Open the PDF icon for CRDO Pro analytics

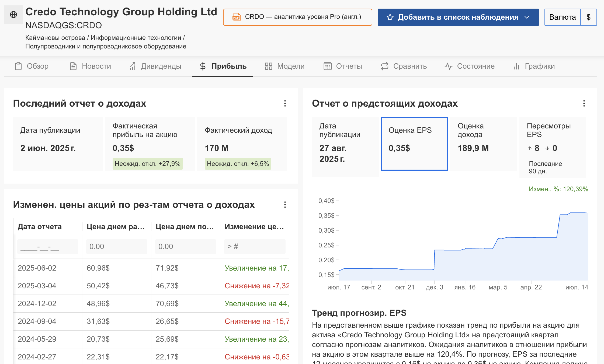(x=236, y=17)
